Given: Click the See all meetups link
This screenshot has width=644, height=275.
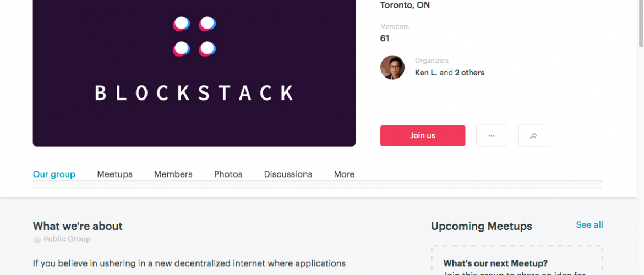Looking at the screenshot, I should coord(589,224).
